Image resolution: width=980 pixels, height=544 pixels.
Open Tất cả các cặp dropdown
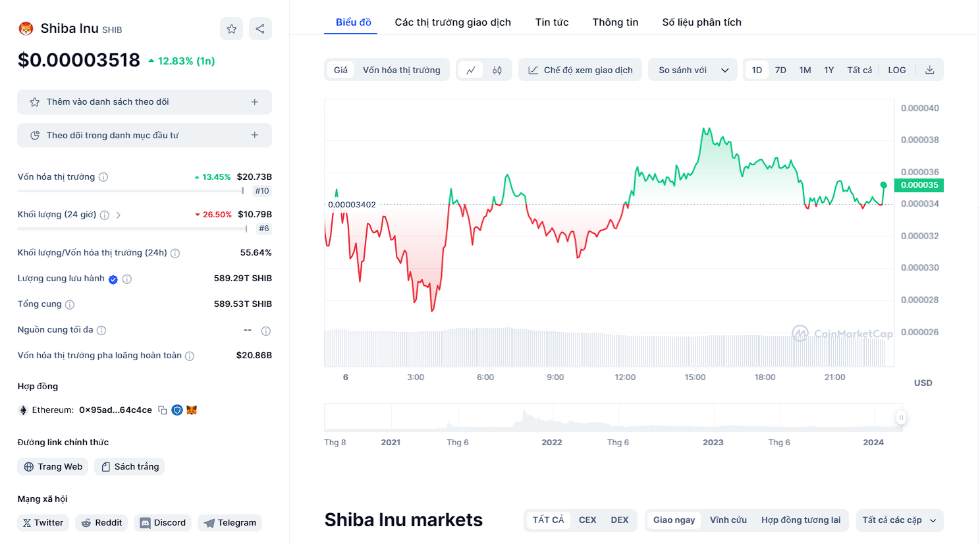[x=899, y=520]
